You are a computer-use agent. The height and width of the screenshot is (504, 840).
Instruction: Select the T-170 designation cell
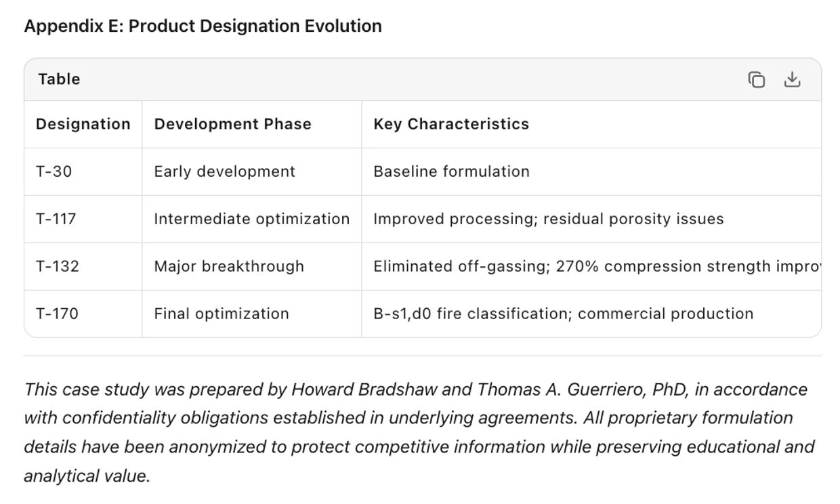pyautogui.click(x=57, y=314)
